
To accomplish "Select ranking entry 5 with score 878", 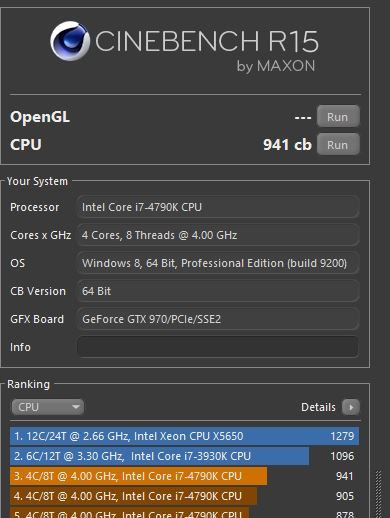I will click(184, 513).
